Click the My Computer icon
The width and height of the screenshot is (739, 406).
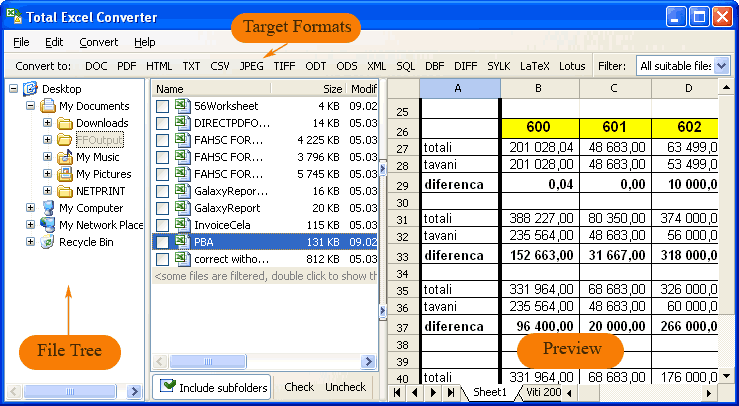click(48, 207)
